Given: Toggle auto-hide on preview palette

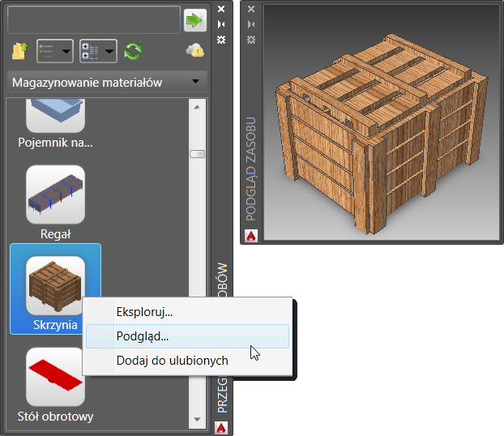Looking at the screenshot, I should pyautogui.click(x=251, y=24).
